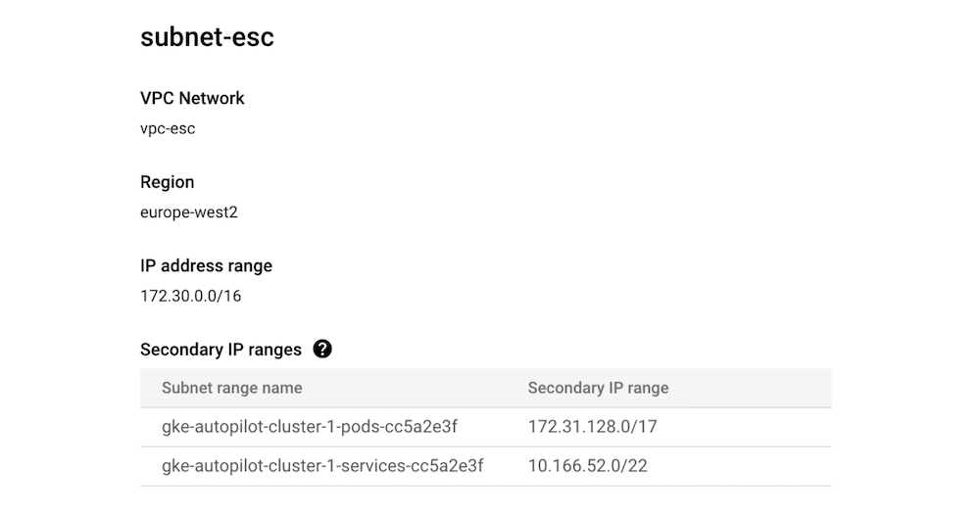This screenshot has width=980, height=518.
Task: Click the subnet-esc page title
Action: click(207, 37)
